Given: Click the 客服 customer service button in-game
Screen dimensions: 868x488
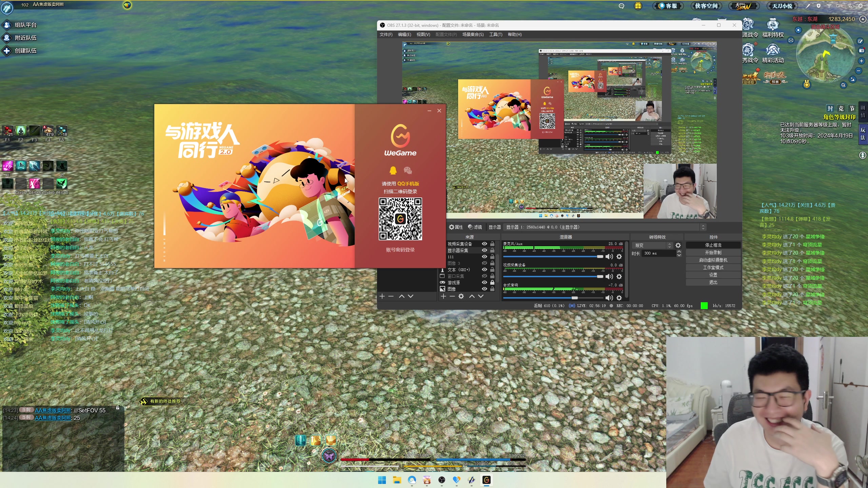Looking at the screenshot, I should click(x=668, y=6).
